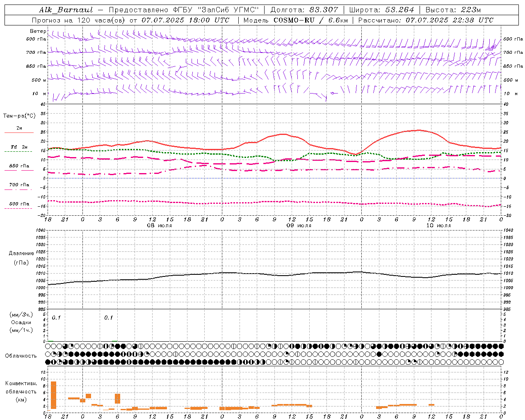Click the 850 гПа label in the temperature legend
The width and height of the screenshot is (525, 420).
[19, 166]
